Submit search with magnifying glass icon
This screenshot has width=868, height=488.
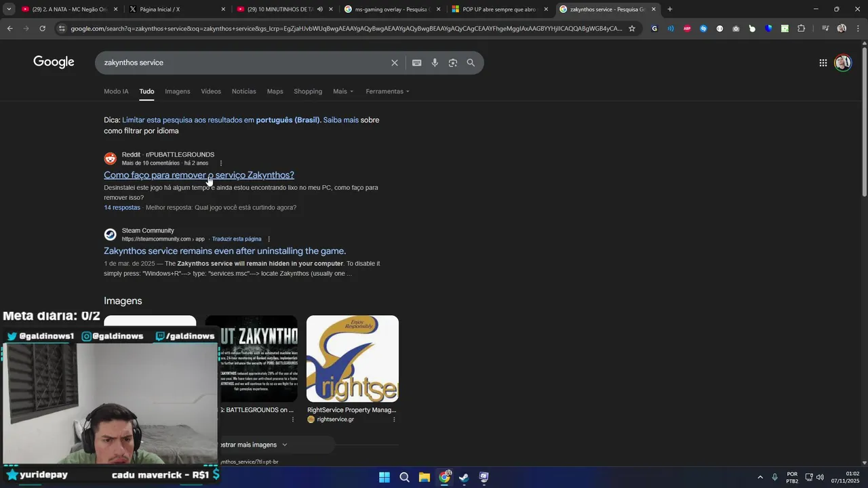pos(471,62)
